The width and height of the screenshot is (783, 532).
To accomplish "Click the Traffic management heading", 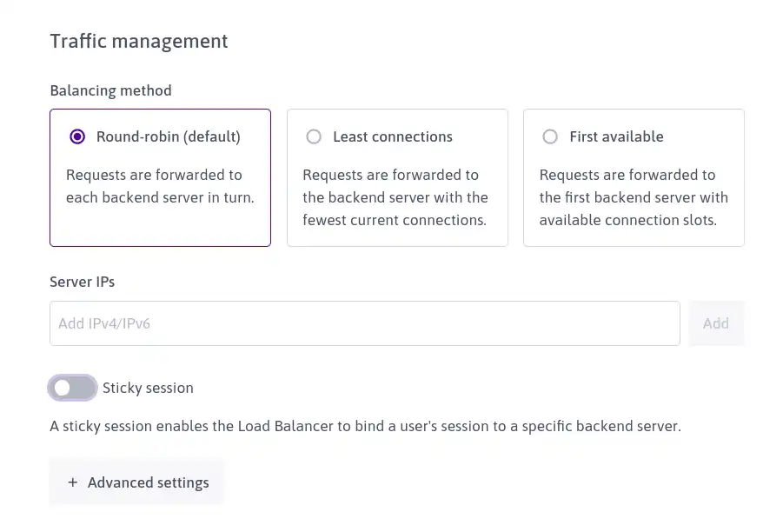I will coord(139,41).
